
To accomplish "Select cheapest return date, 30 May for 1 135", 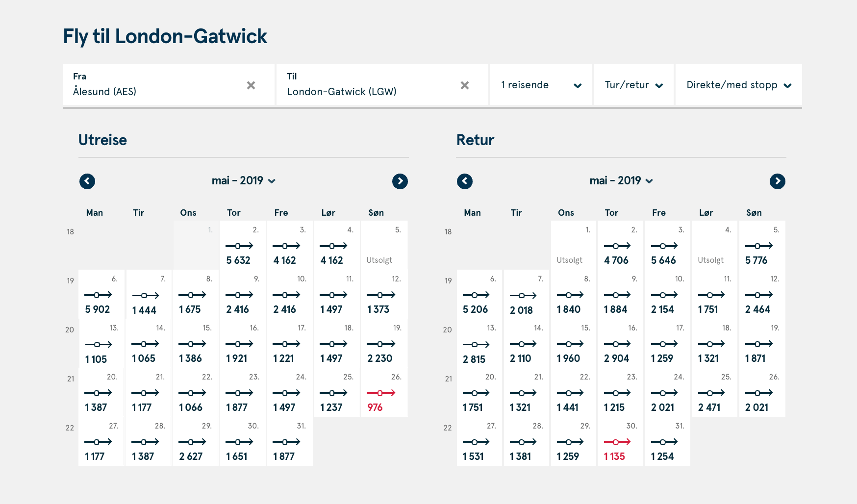I will click(x=620, y=442).
